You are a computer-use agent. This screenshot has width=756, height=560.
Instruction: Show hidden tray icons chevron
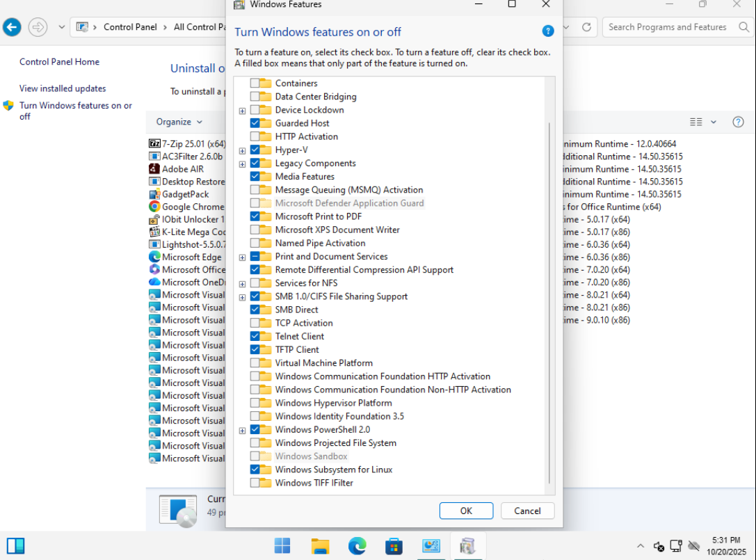(x=641, y=546)
